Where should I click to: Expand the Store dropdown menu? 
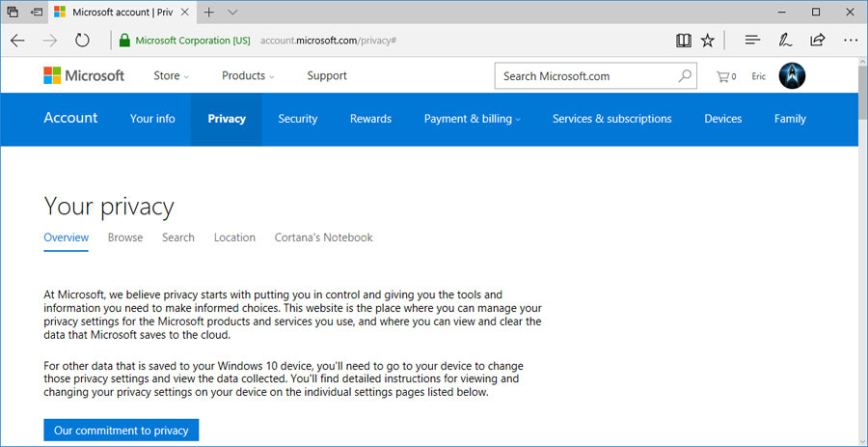click(171, 76)
